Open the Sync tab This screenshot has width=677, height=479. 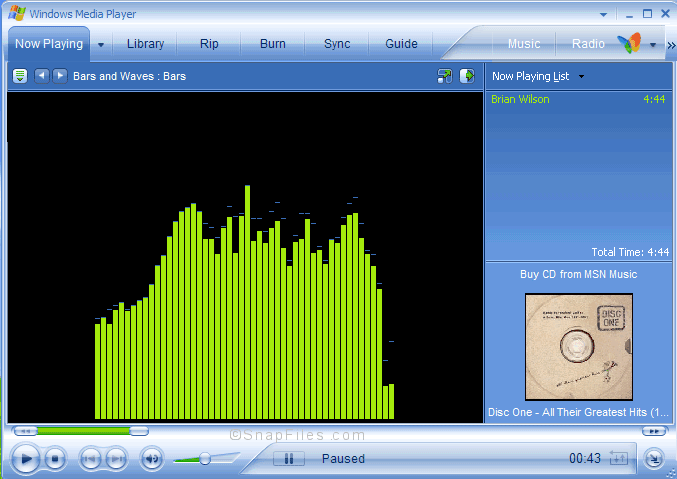click(x=337, y=44)
